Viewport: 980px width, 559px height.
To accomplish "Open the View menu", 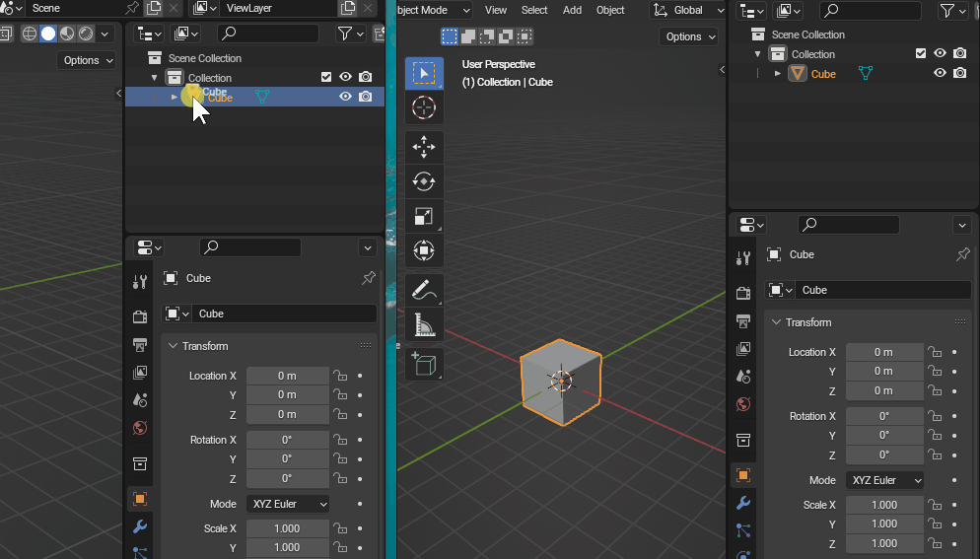I will (496, 10).
